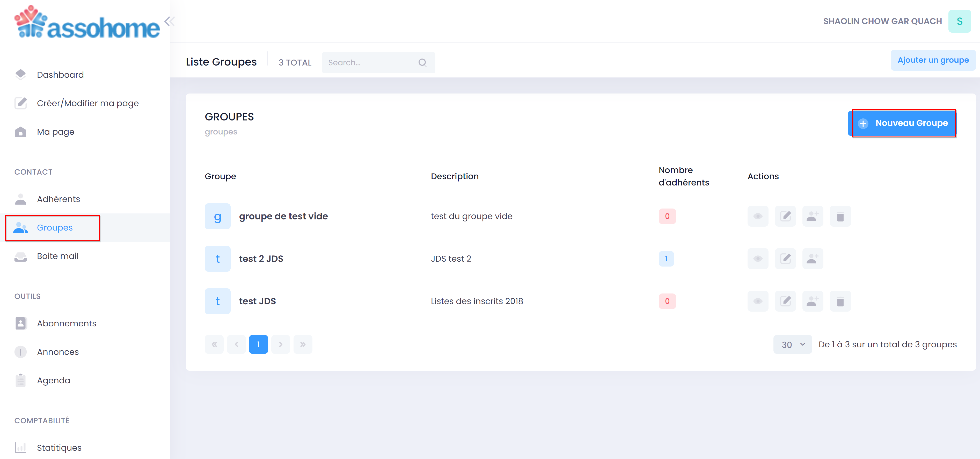Viewport: 980px width, 459px height.
Task: Go to last page with double arrow
Action: 303,345
